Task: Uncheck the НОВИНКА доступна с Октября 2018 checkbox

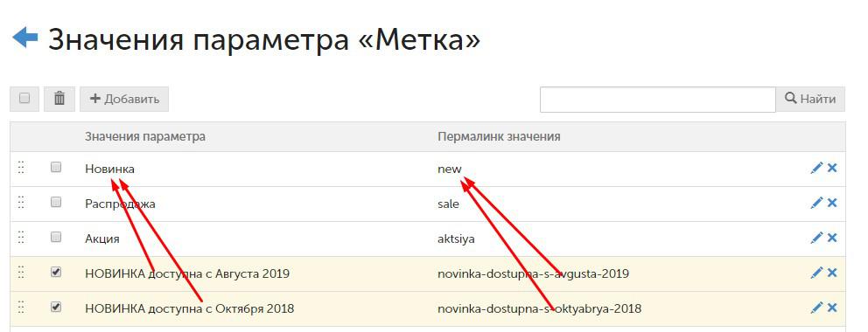Action: tap(56, 307)
